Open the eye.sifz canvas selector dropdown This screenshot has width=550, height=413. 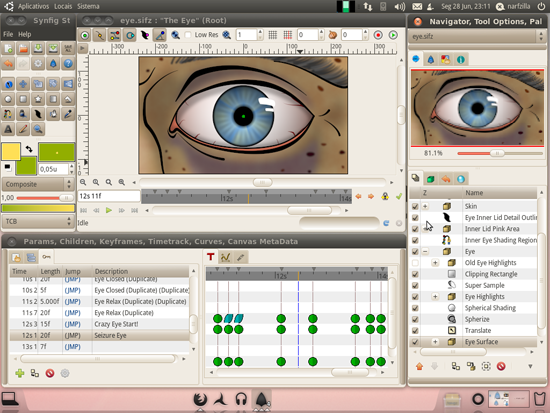(477, 36)
